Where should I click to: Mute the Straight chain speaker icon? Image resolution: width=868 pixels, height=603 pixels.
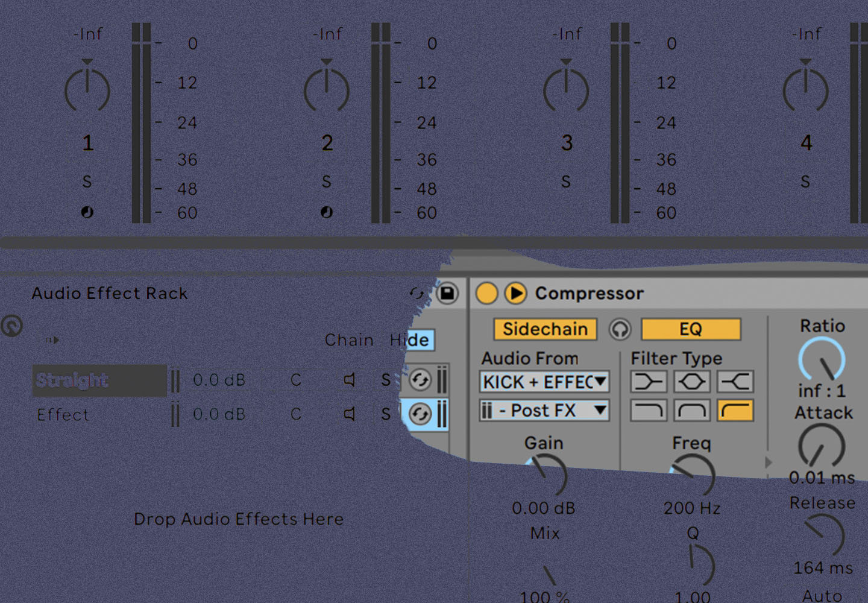click(x=348, y=380)
